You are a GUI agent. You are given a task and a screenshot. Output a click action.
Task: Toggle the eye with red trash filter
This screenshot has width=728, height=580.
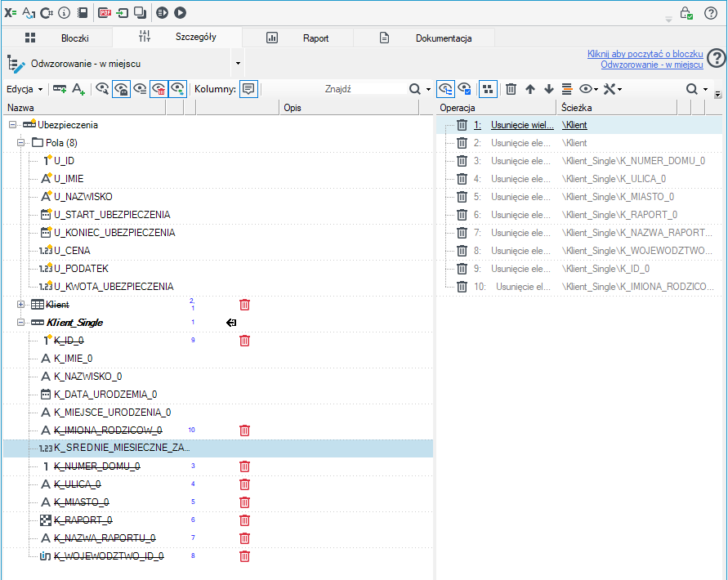159,89
